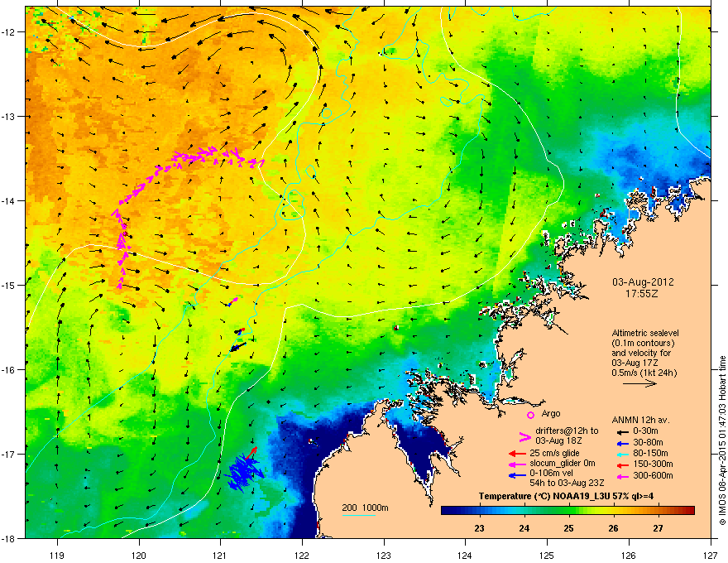Click the 'ANMN 12h av.' legend heading
This screenshot has height=563, width=728.
[x=640, y=420]
